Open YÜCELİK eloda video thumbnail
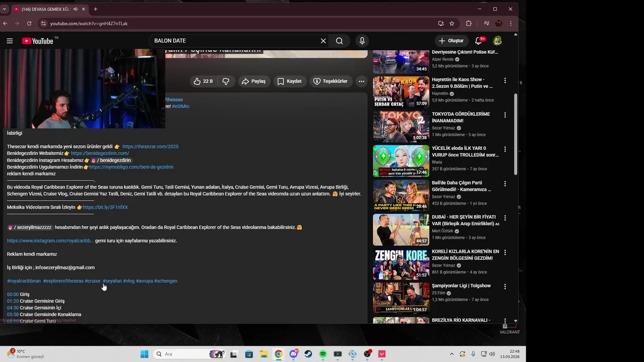Viewport: 644px width, 362px height. click(x=401, y=161)
